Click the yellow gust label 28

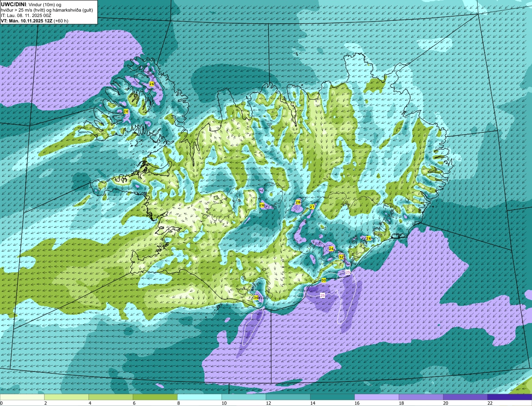coord(298,202)
